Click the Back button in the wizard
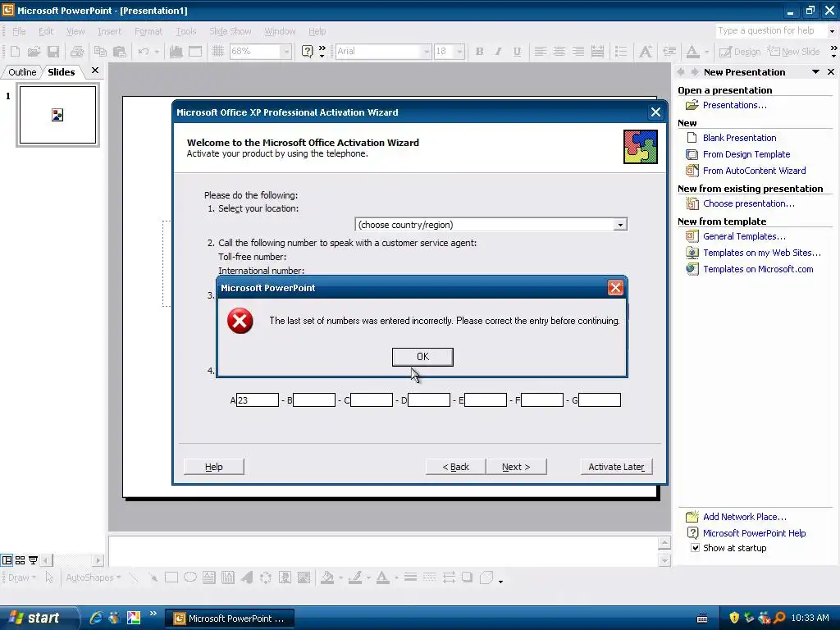 (x=455, y=467)
